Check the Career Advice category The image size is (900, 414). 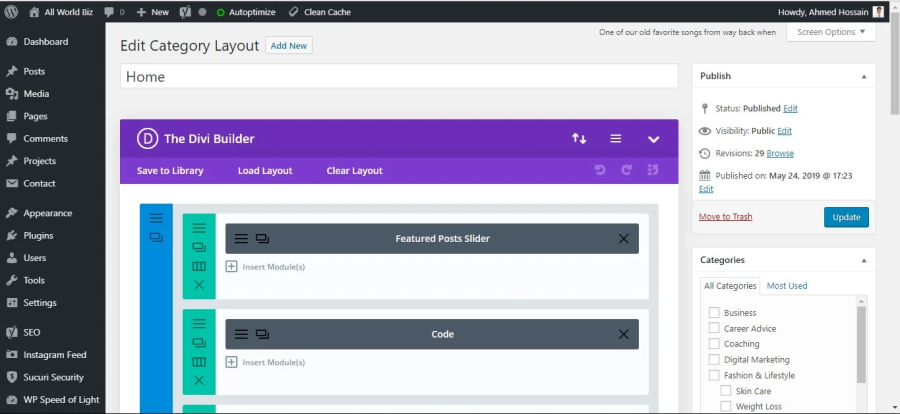713,328
